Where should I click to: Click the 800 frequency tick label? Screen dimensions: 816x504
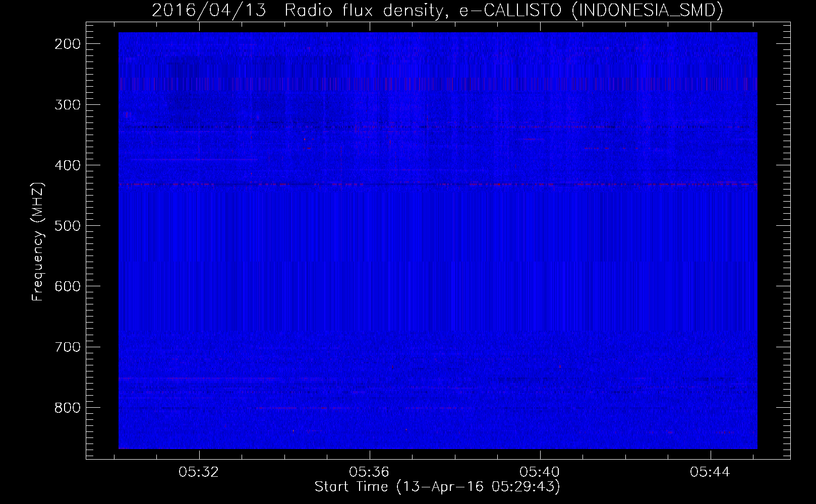pos(68,407)
